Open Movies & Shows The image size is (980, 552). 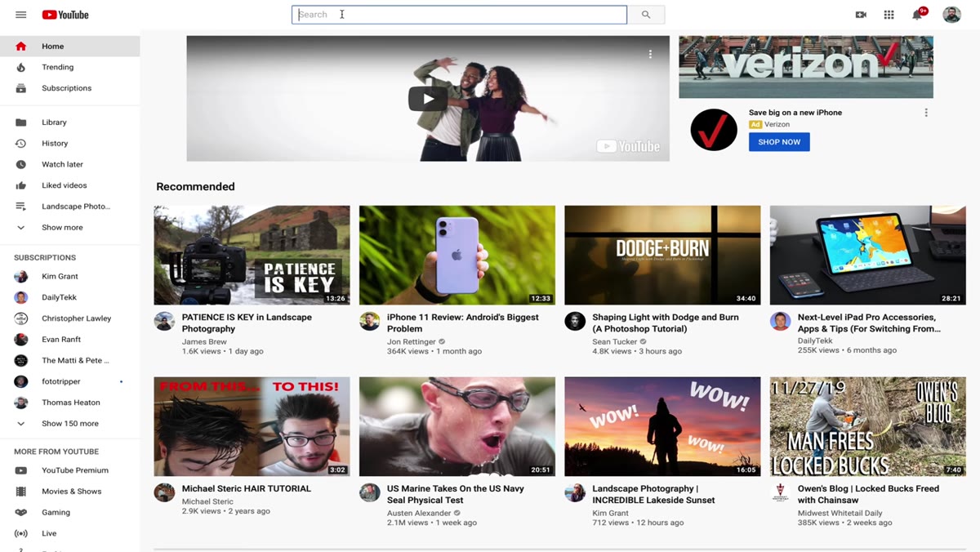click(70, 492)
